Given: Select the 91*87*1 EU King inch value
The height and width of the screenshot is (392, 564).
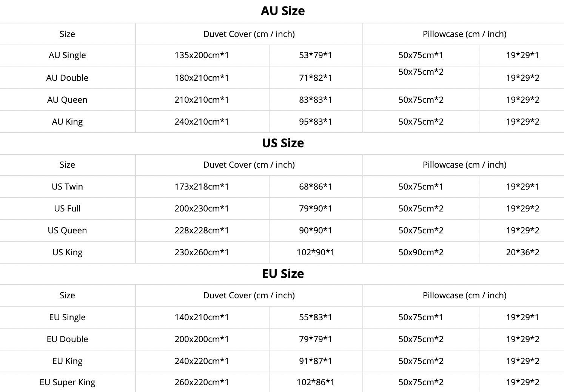Looking at the screenshot, I should click(315, 361).
